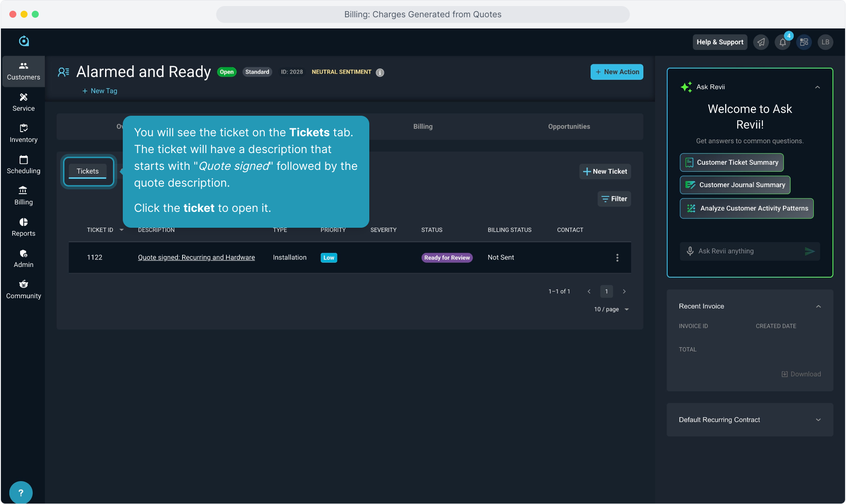This screenshot has height=504, width=846.
Task: Open Reports from the sidebar
Action: (x=23, y=227)
